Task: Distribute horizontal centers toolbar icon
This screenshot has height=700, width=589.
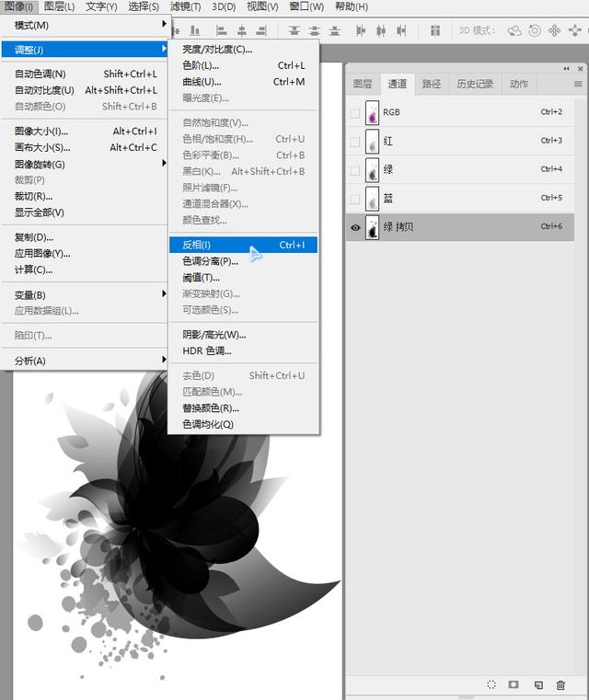Action: click(381, 30)
